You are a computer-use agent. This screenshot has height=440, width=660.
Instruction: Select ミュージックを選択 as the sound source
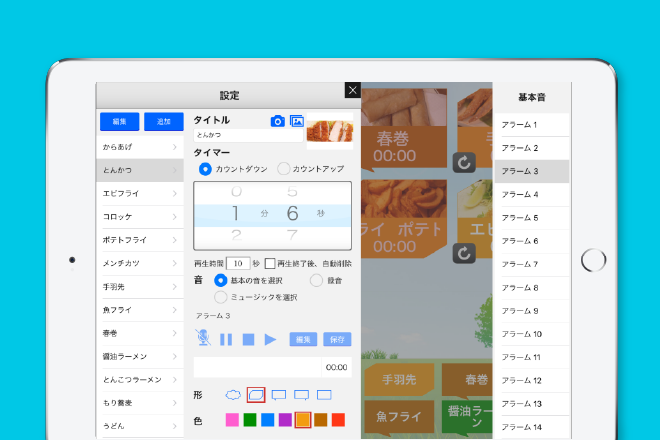click(x=221, y=297)
